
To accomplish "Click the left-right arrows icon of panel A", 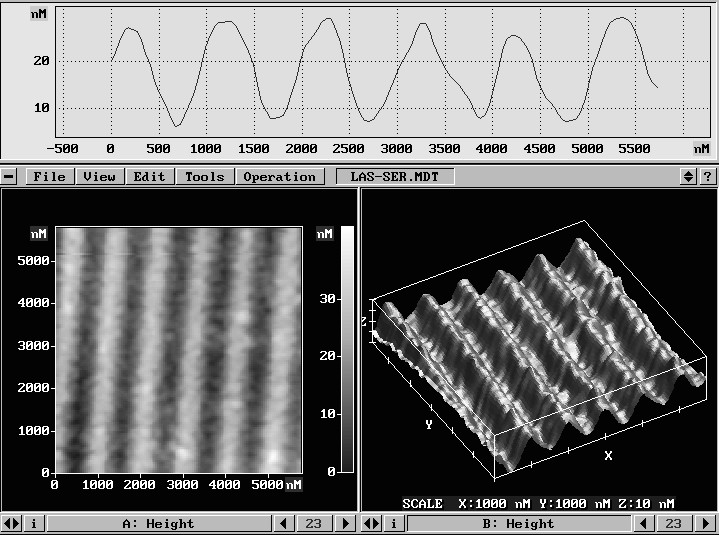I will coord(11,523).
